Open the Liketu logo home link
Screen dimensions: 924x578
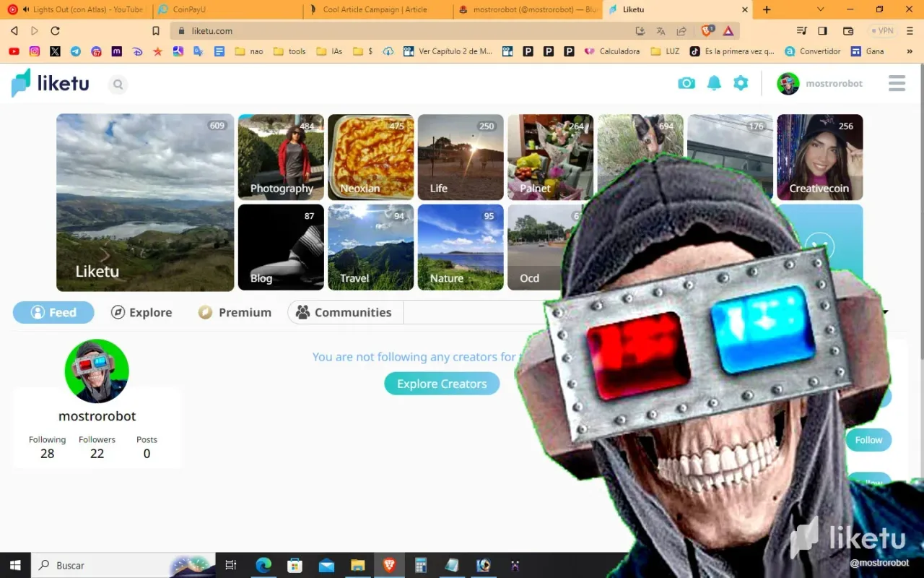[51, 83]
